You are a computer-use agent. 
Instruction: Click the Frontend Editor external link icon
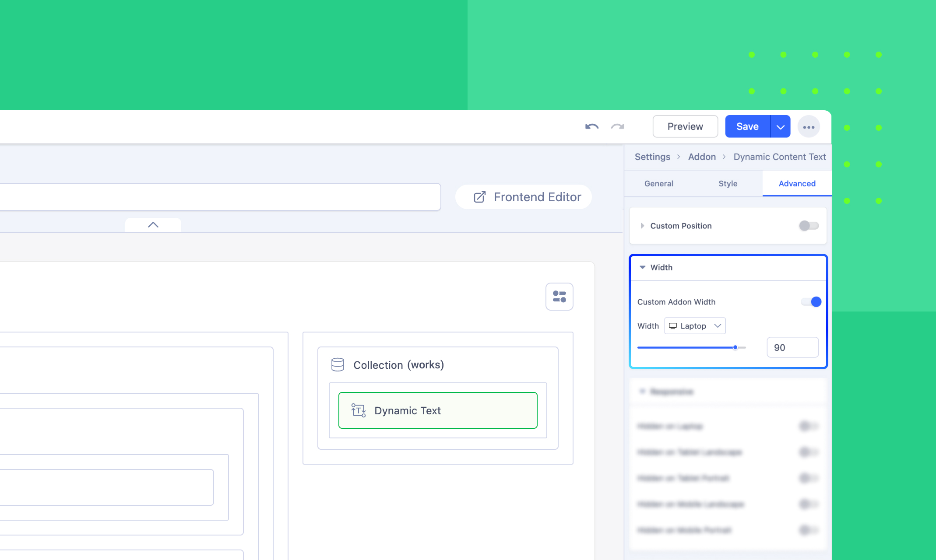(x=480, y=197)
